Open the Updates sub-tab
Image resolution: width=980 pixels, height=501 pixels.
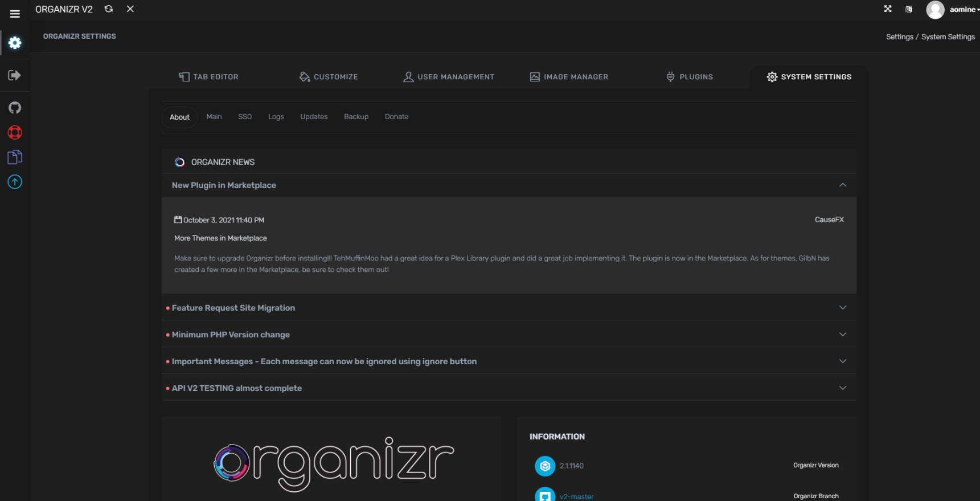(x=314, y=117)
